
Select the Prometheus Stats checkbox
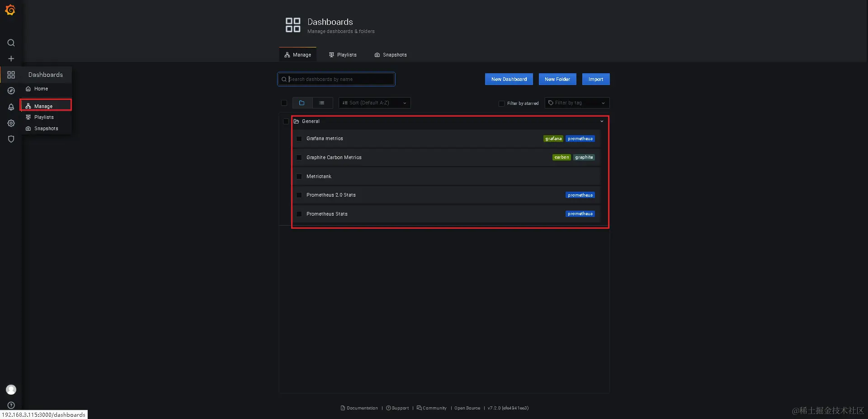(x=299, y=214)
